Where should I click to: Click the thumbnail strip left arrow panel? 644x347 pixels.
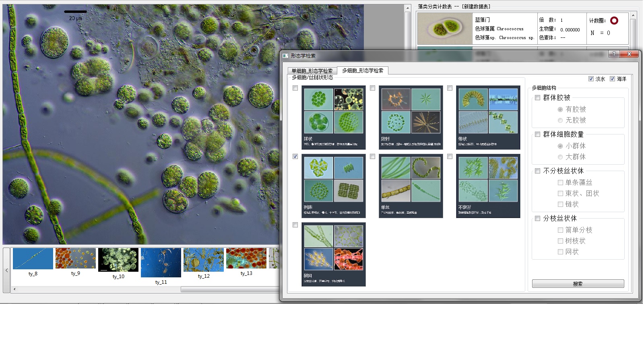coord(6,270)
